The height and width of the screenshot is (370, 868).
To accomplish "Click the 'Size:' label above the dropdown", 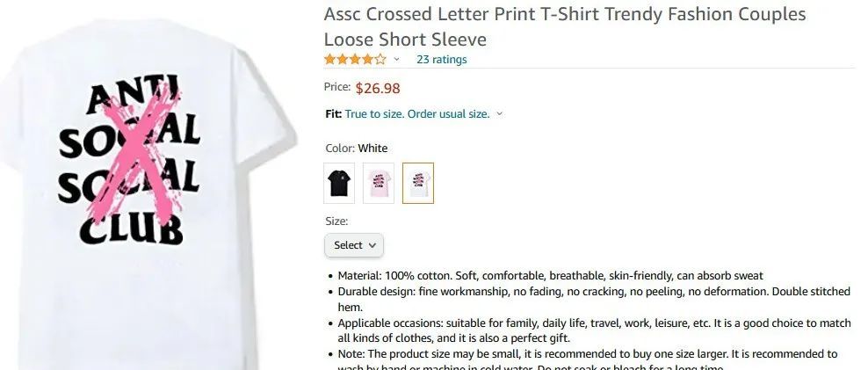I will 336,221.
